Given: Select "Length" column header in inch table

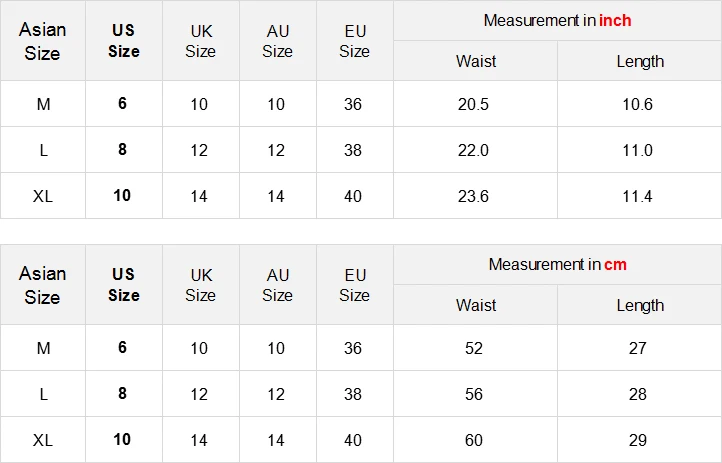Looking at the screenshot, I should tap(640, 61).
